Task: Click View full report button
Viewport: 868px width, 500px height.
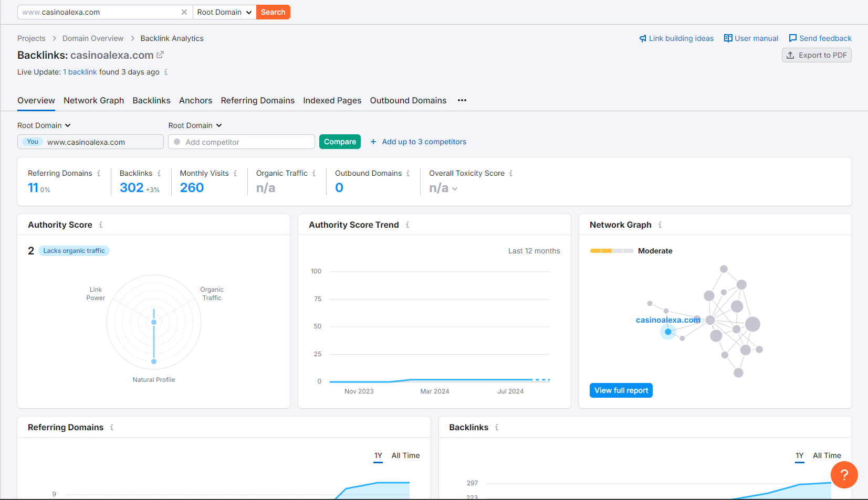Action: tap(621, 390)
